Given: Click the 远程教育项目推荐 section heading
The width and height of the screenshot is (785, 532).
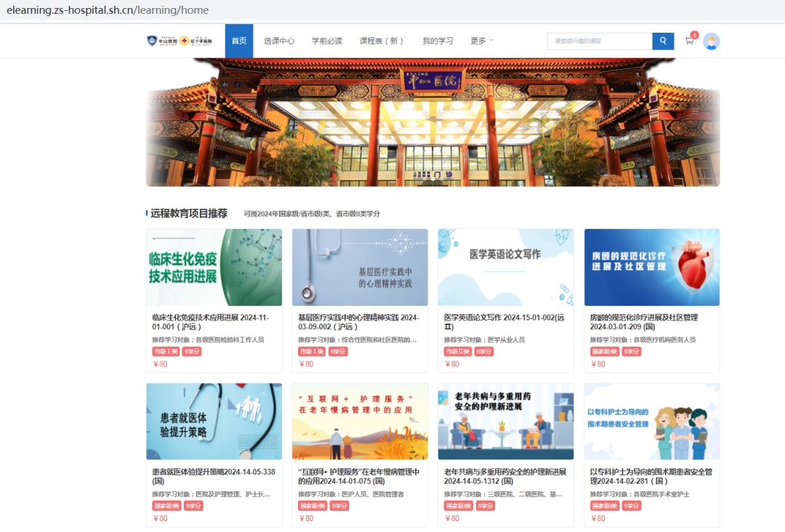Looking at the screenshot, I should point(189,213).
